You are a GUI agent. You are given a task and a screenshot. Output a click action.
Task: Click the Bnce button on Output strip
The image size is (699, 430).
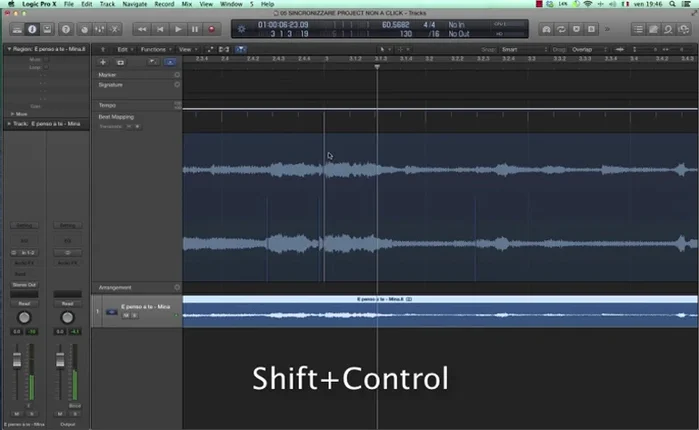coord(75,406)
